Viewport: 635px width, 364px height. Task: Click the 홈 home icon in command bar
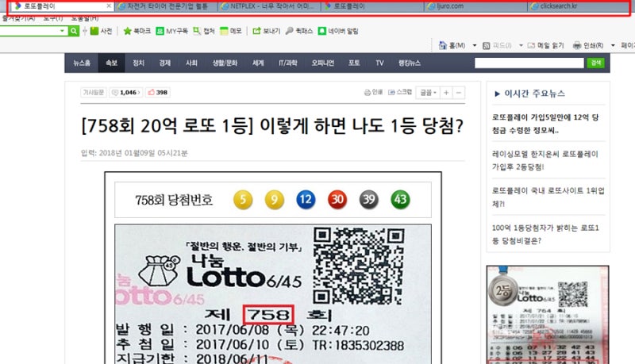coord(443,45)
